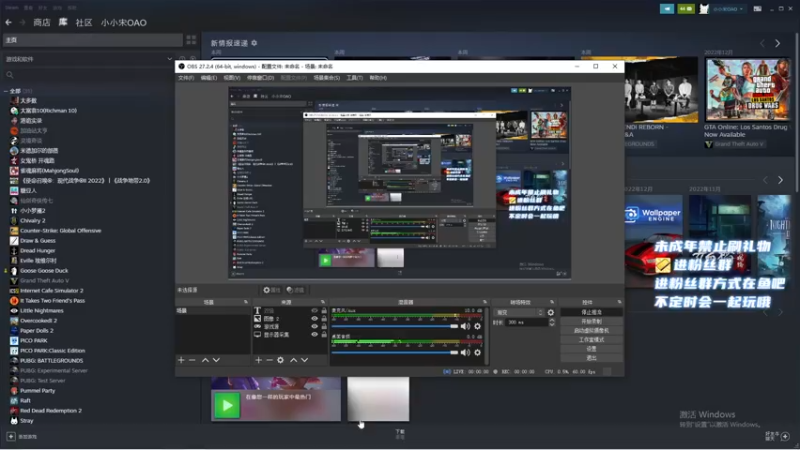Image resolution: width=800 pixels, height=450 pixels.
Task: Lock the 图像 2 source
Action: (x=324, y=318)
